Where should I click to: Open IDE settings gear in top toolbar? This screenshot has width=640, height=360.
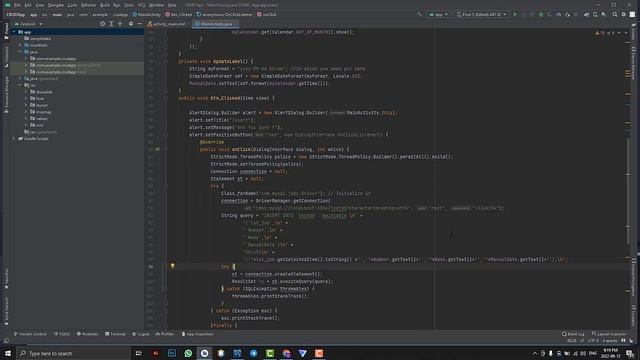coord(624,14)
